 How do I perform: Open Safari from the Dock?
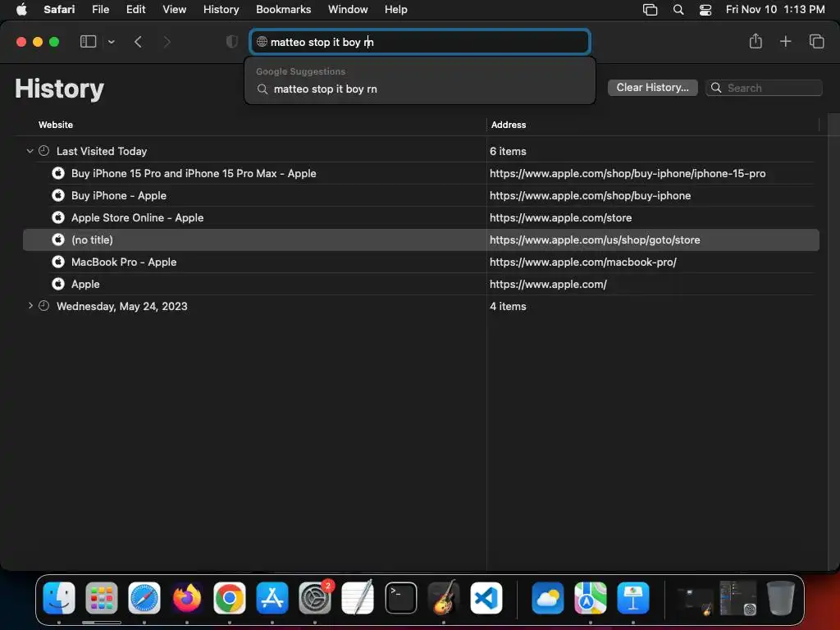(x=144, y=597)
